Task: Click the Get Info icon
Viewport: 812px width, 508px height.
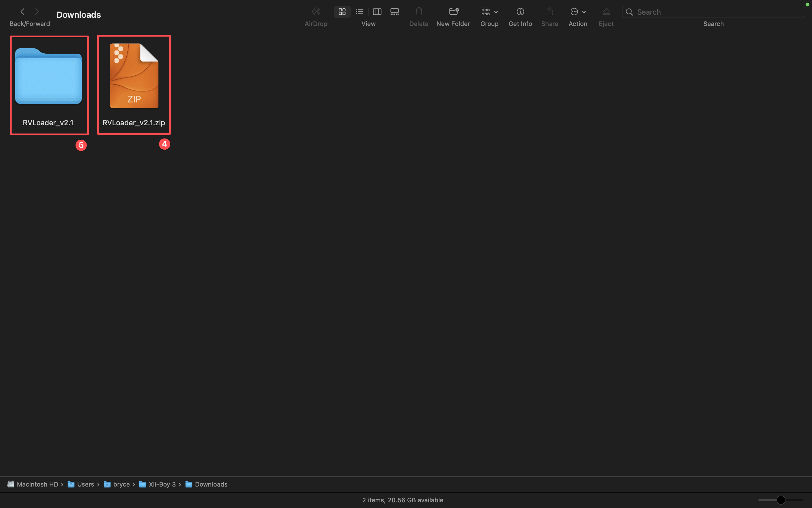Action: 520,12
